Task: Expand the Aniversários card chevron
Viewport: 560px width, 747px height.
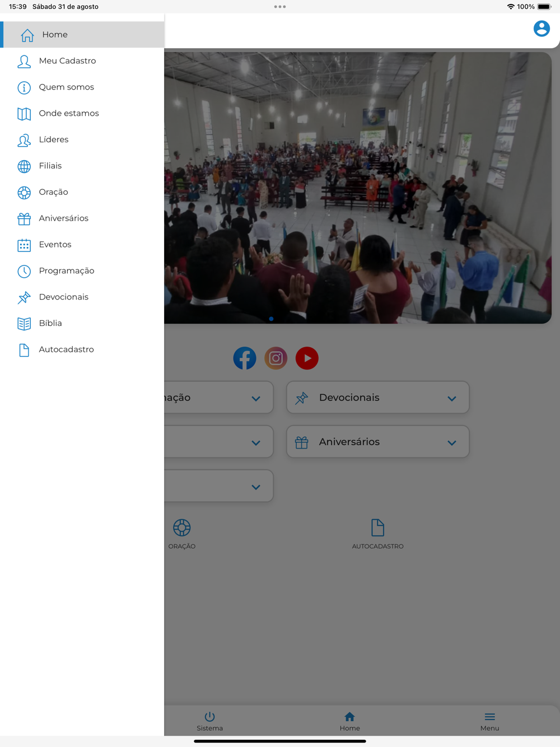Action: coord(452,443)
